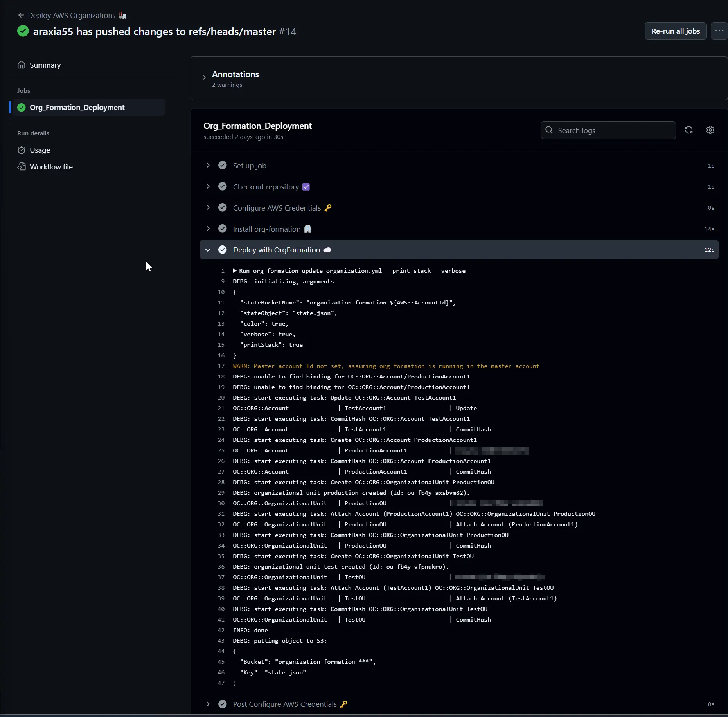Click the Re-run all jobs button
Image resolution: width=728 pixels, height=717 pixels.
coord(675,31)
